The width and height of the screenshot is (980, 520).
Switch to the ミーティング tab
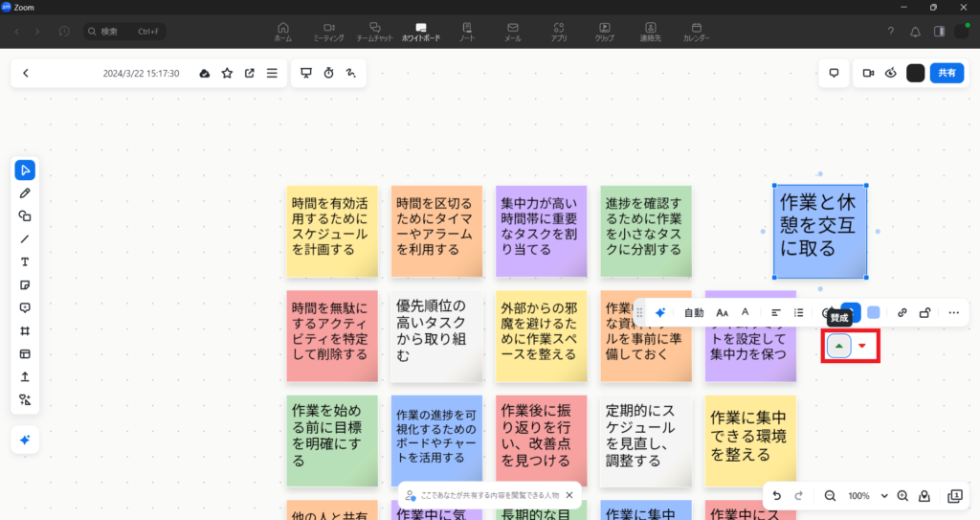point(328,32)
